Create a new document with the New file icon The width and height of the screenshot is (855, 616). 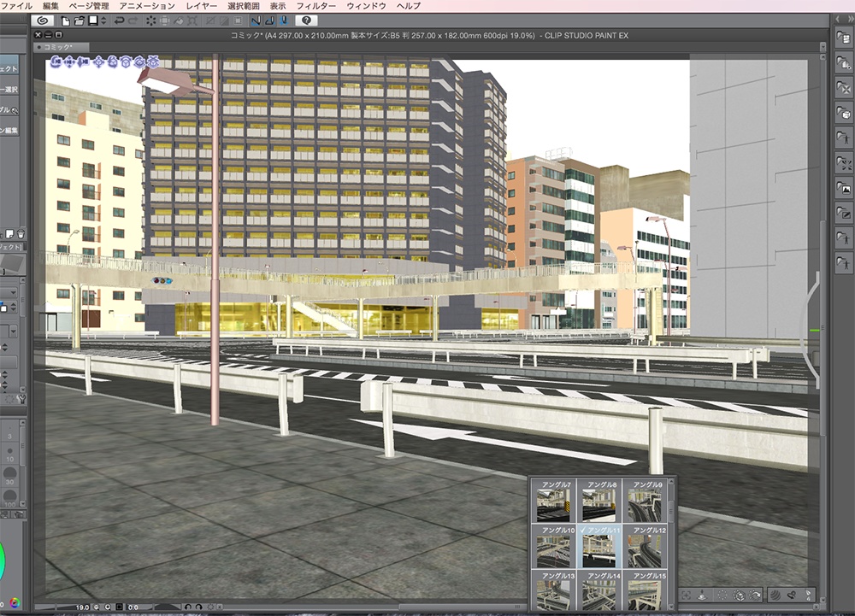67,20
